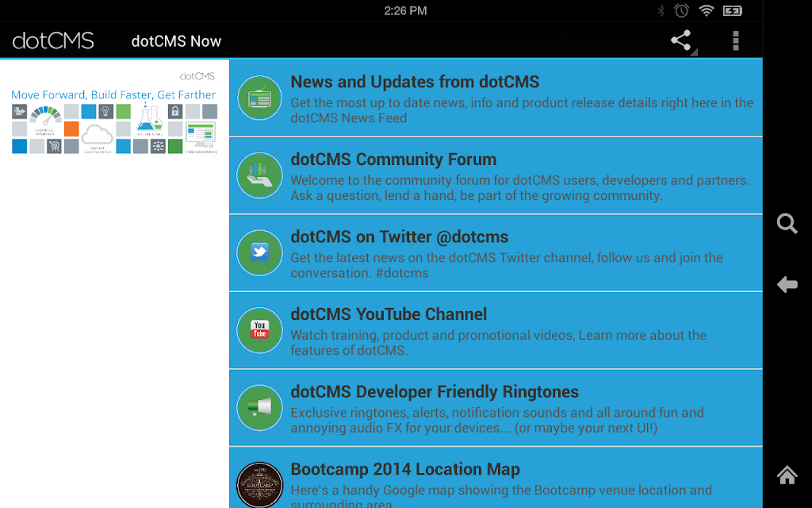Open Bootcamp 2014 Location Map
812x508 pixels.
tap(496, 477)
